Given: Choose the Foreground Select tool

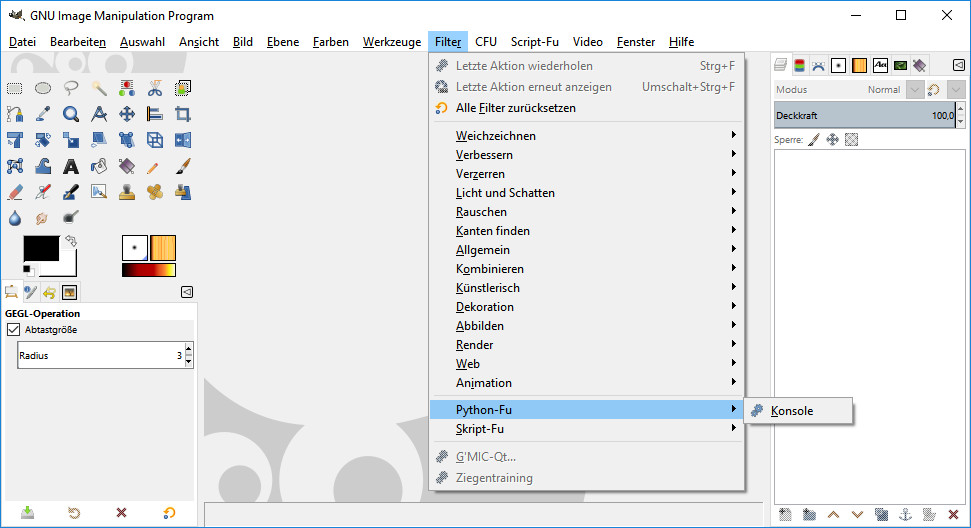Looking at the screenshot, I should 183,89.
